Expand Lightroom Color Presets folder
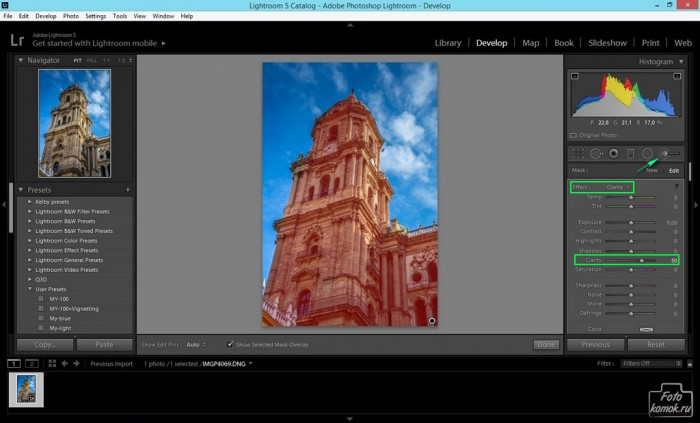This screenshot has height=423, width=700. 30,241
